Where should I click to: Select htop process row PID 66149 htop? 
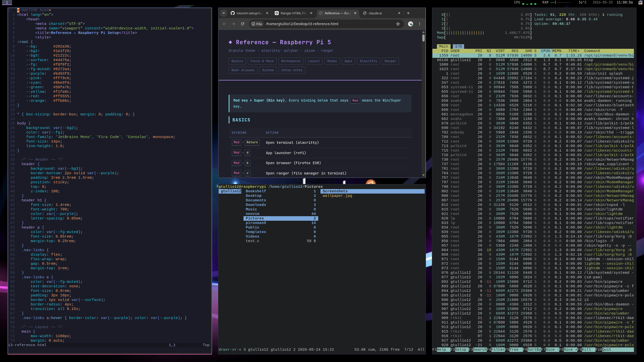coord(533,60)
